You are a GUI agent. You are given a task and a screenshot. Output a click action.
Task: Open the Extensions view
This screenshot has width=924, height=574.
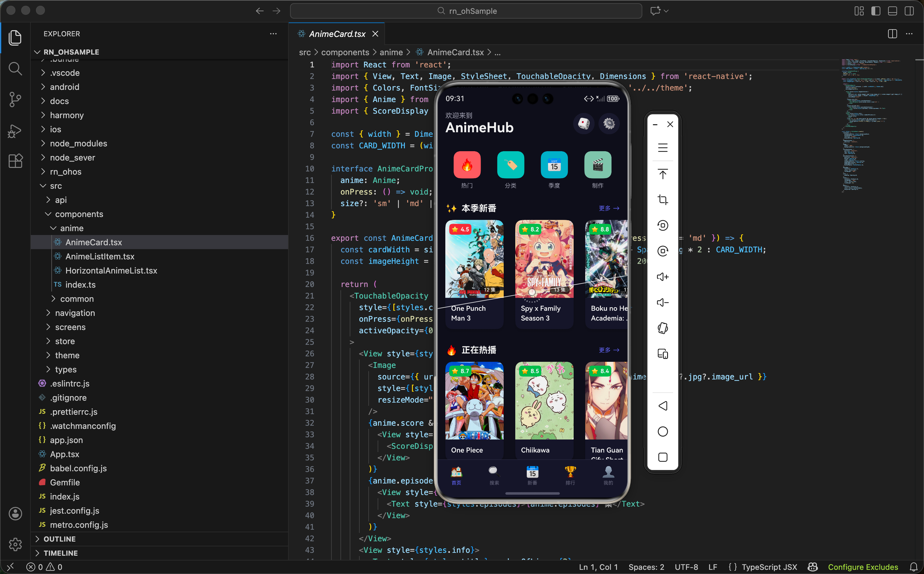(x=15, y=161)
